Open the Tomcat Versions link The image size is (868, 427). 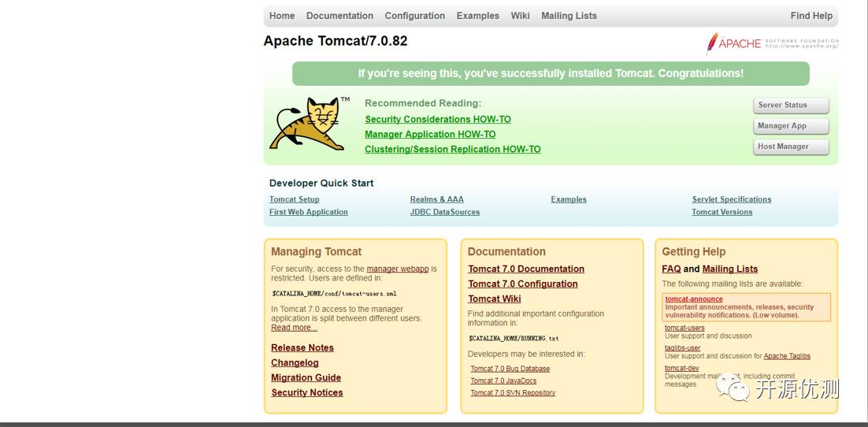[721, 212]
